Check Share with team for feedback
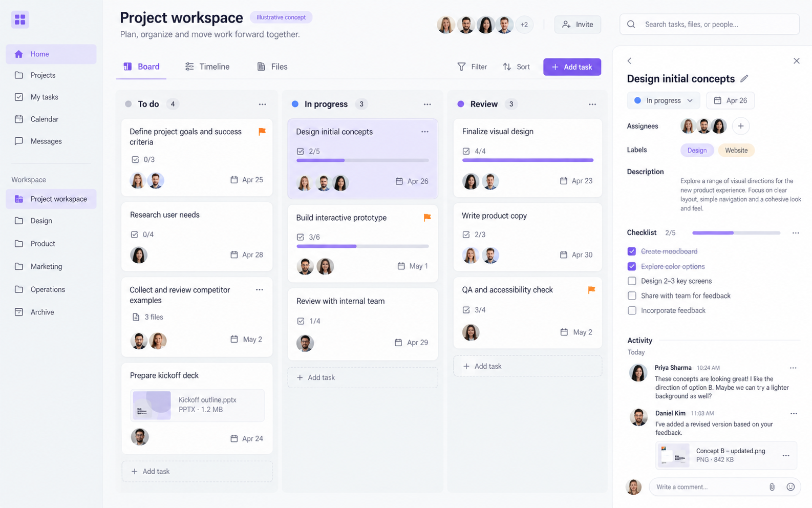This screenshot has height=508, width=812. [x=632, y=296]
